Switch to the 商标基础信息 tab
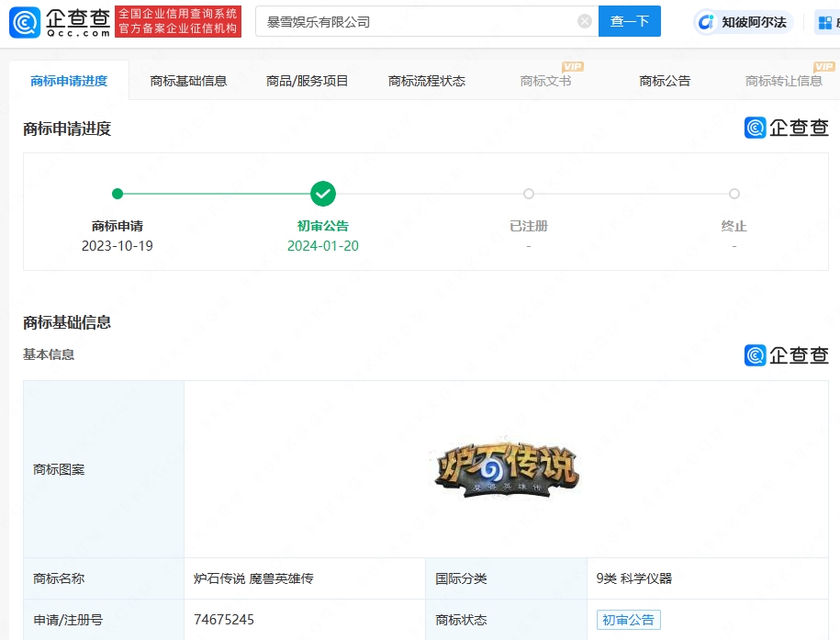The width and height of the screenshot is (840, 640). 188,81
